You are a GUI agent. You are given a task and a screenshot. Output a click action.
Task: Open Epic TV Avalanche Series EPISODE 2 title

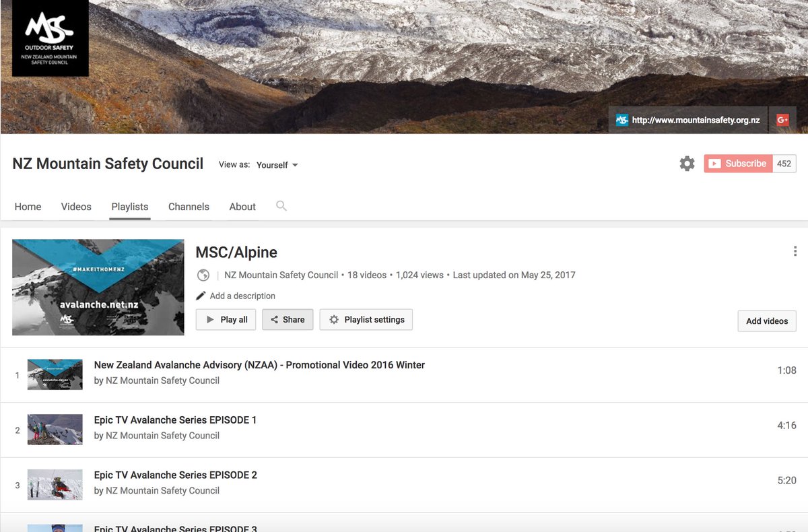175,475
